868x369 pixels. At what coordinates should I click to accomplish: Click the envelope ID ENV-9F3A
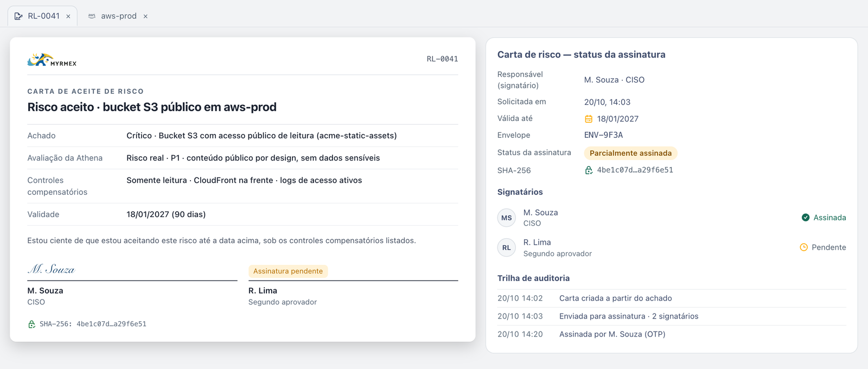(x=603, y=135)
